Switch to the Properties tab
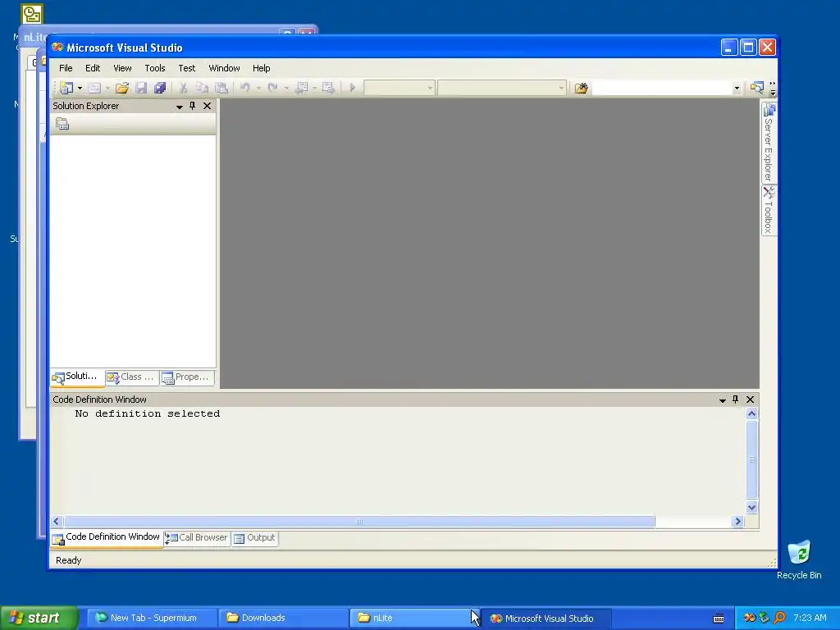Screen dimensions: 840x630 coord(188,377)
